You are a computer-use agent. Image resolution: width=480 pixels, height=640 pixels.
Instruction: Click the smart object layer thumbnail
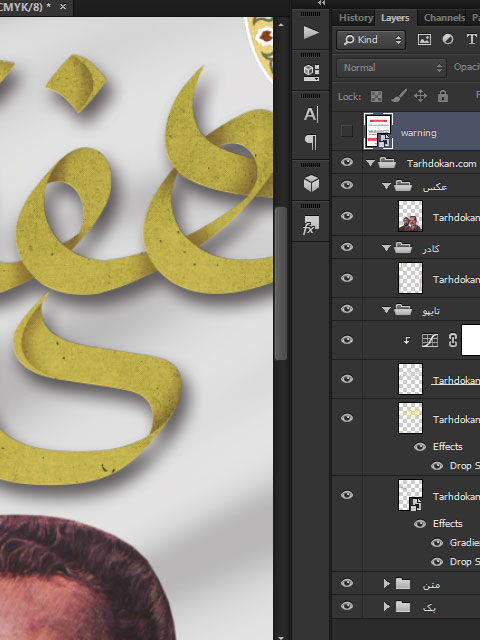pos(410,495)
